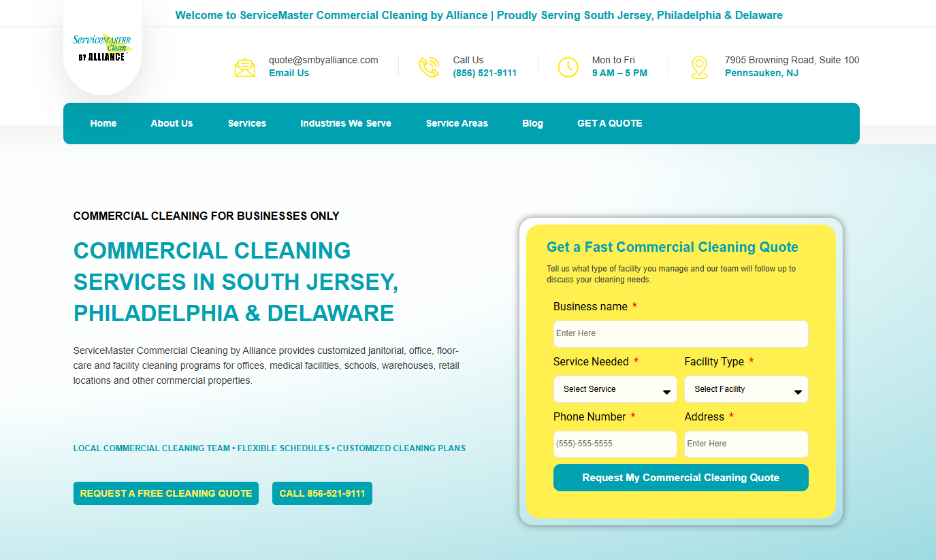Click the yellow phone call icon
This screenshot has height=560, width=936.
click(429, 67)
